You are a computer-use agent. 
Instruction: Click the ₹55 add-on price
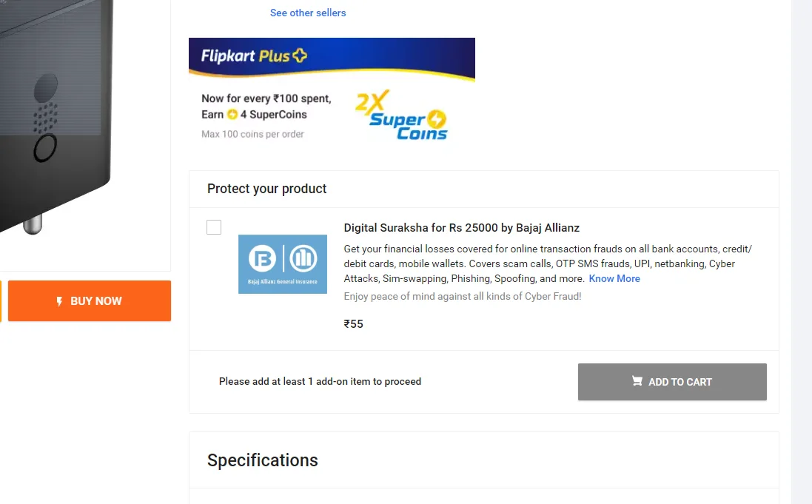tap(354, 323)
